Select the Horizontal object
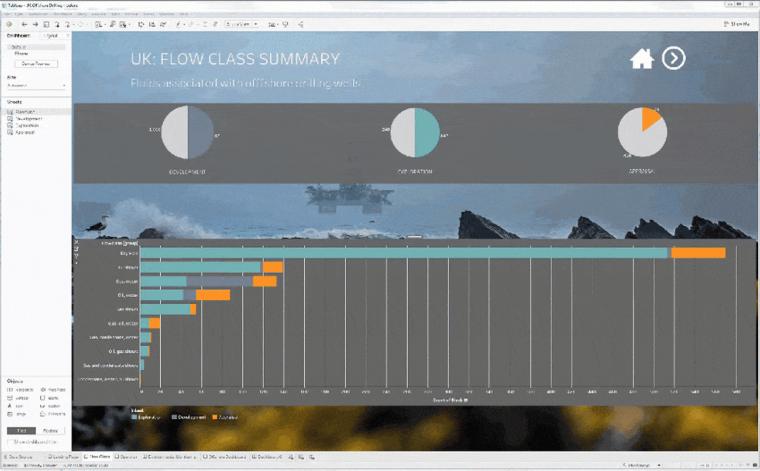This screenshot has width=760, height=471. (20, 390)
